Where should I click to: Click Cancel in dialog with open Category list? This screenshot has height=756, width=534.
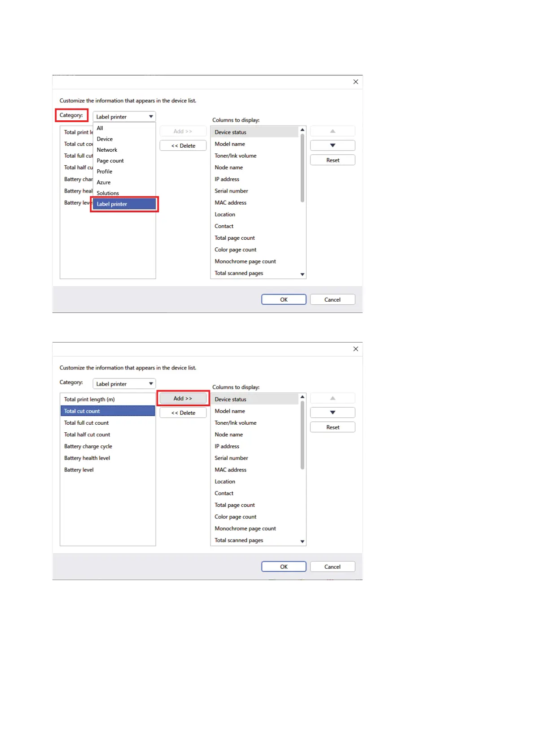click(x=333, y=299)
